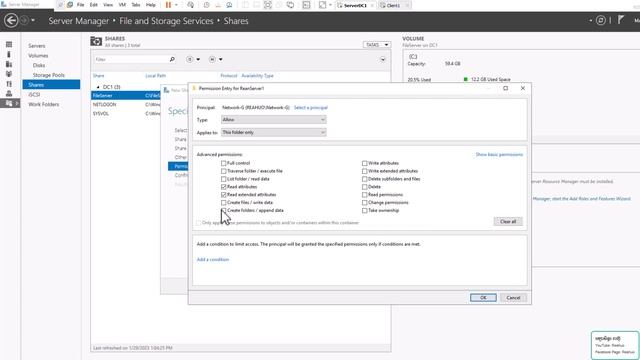Select the SYSVOL share row
Screen dimensions: 640x360
click(127, 113)
